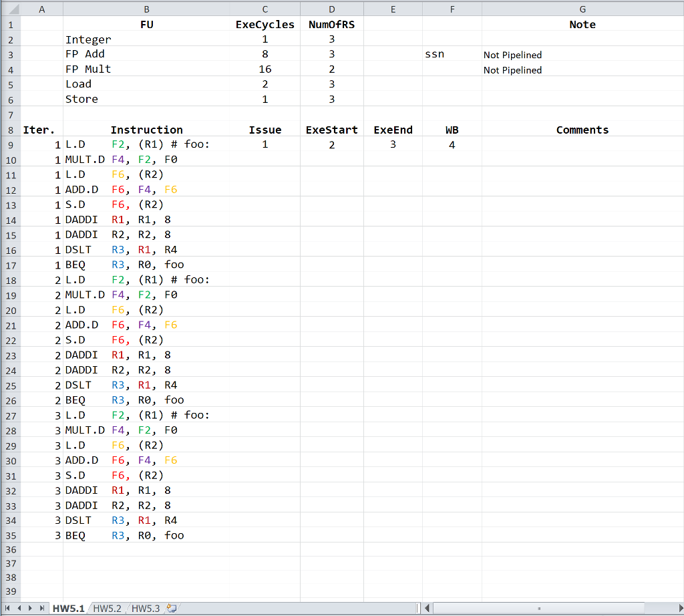The height and width of the screenshot is (616, 684).
Task: Select row 36 header
Action: click(x=11, y=550)
